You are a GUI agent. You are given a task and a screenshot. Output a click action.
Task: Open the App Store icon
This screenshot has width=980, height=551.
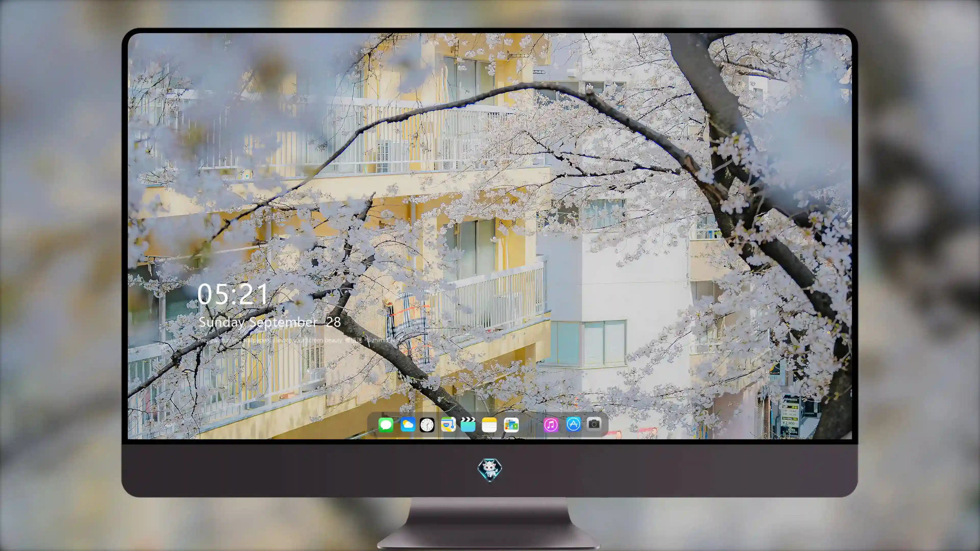tap(573, 424)
